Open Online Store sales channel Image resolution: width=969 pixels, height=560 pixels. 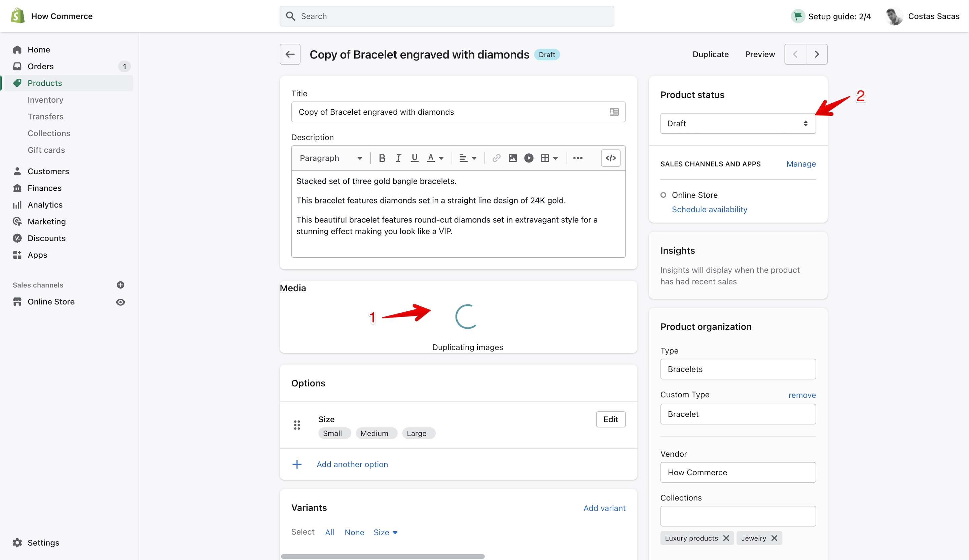tap(51, 301)
